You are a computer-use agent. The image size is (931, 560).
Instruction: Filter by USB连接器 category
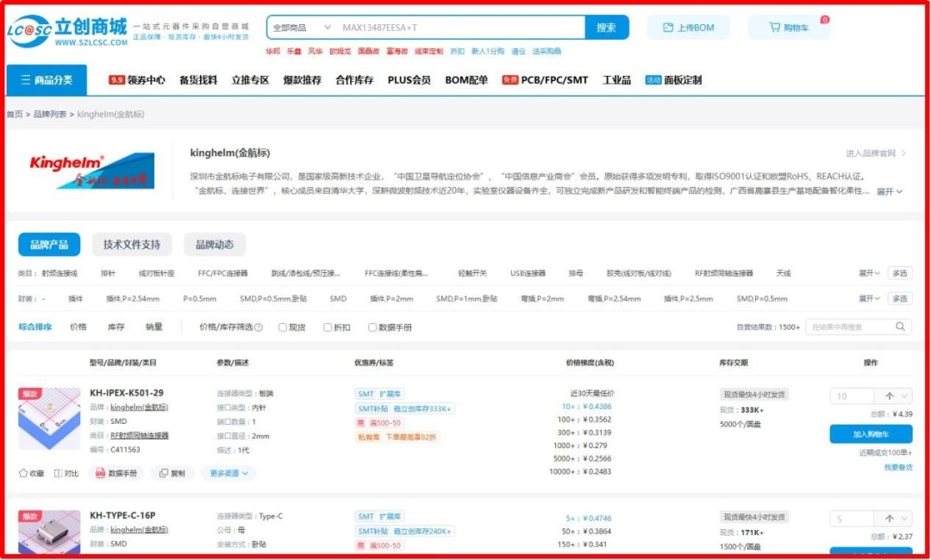528,273
